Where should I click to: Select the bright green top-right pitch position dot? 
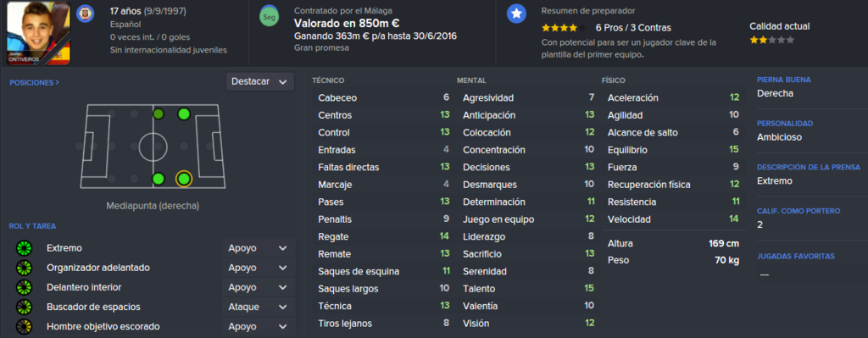coord(184,114)
